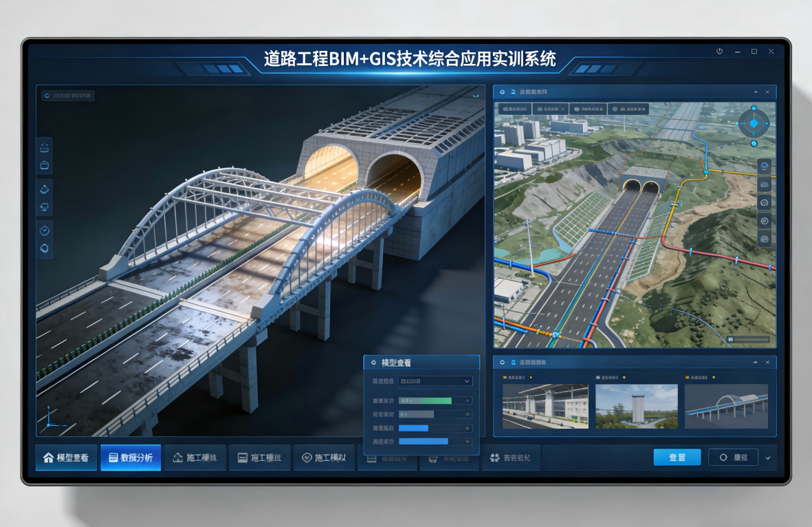Click the compass control on the GIS map

coord(755,122)
